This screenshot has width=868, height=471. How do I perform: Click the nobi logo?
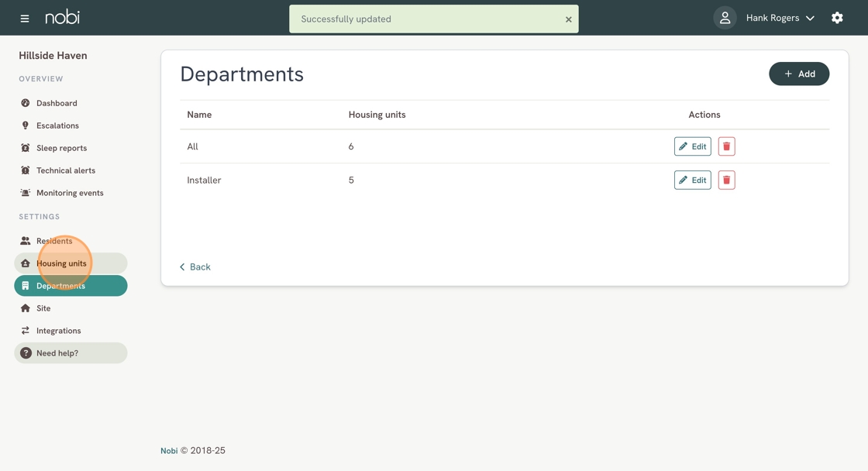click(x=62, y=17)
